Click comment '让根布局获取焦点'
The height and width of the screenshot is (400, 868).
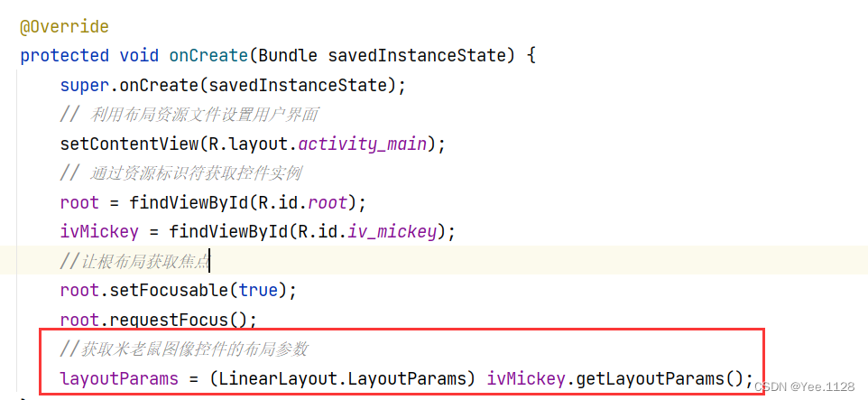[135, 261]
